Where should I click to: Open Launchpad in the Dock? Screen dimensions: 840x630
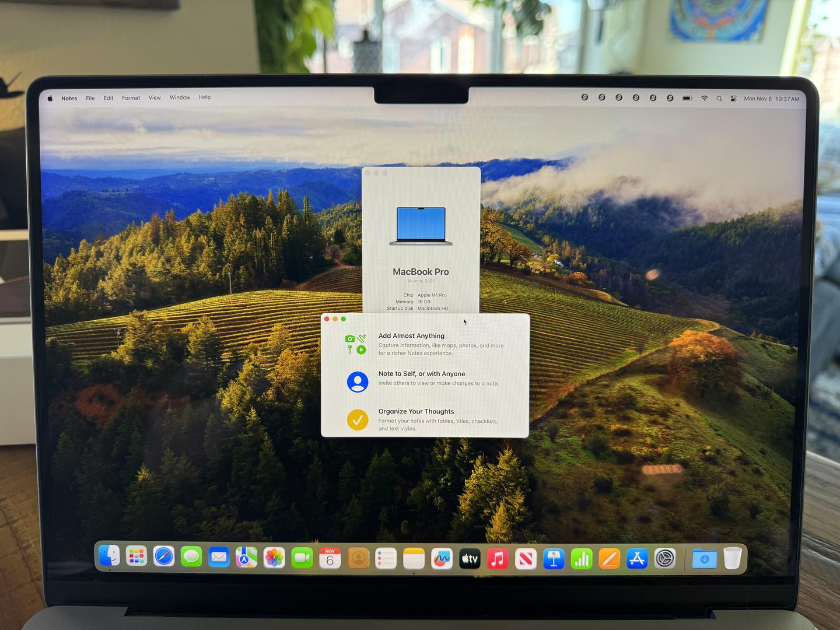pyautogui.click(x=136, y=557)
